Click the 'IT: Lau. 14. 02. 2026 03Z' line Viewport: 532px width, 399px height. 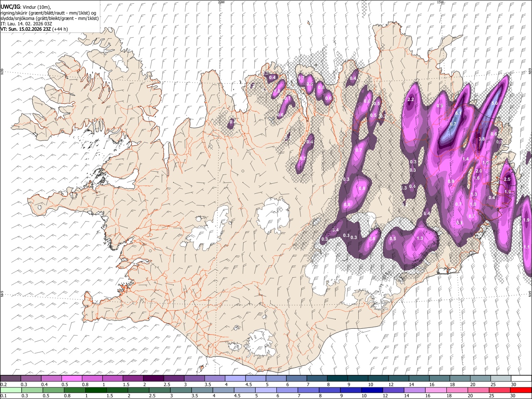pos(26,24)
